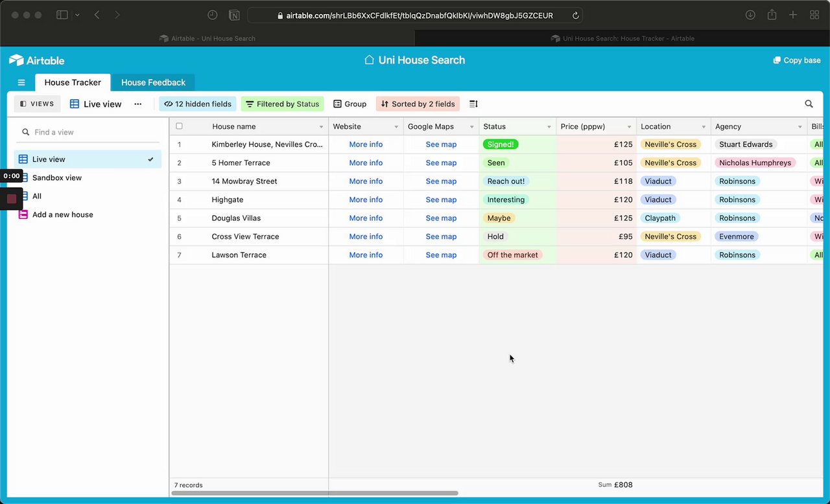Click the £95 price cell
This screenshot has width=830, height=504.
point(597,236)
